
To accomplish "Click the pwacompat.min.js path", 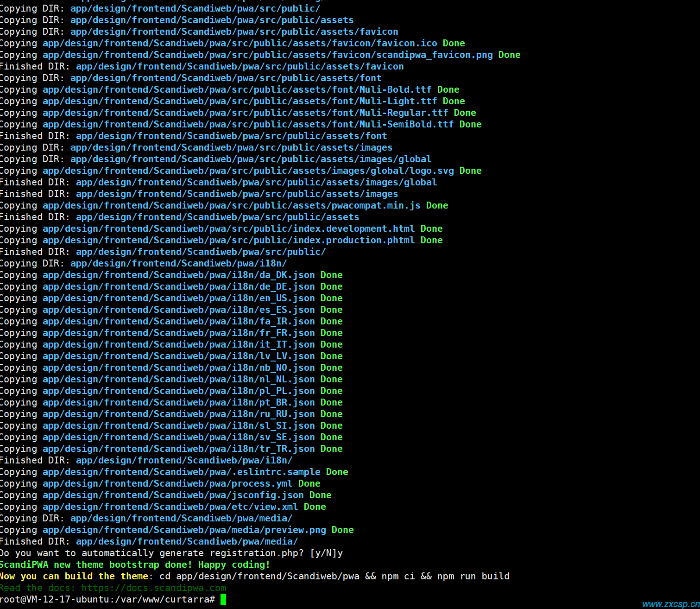I will [232, 205].
